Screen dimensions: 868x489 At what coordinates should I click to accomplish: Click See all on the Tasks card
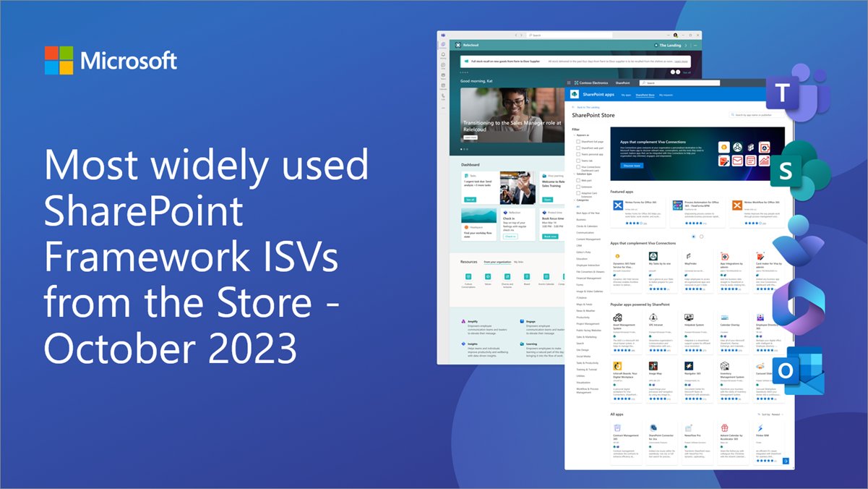(x=470, y=199)
